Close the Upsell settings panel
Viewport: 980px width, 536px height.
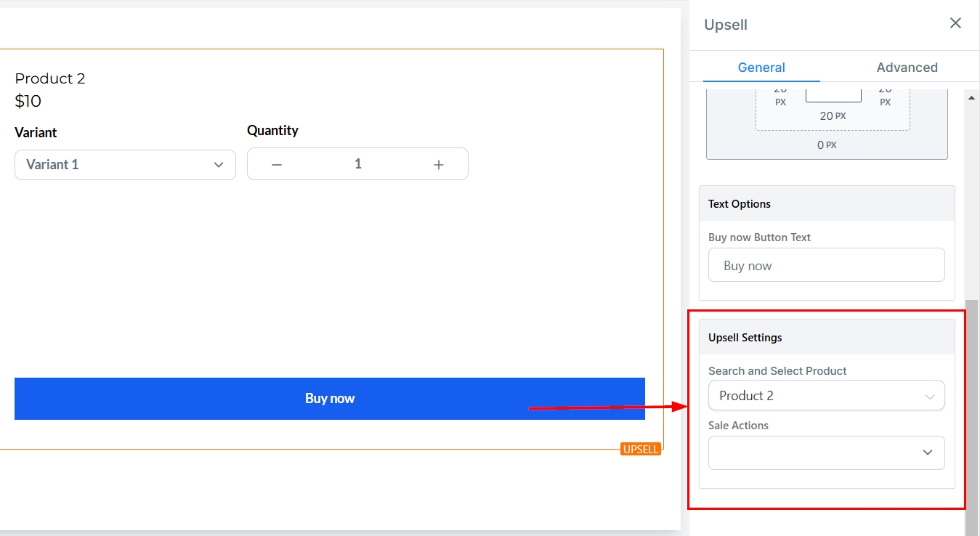(955, 23)
